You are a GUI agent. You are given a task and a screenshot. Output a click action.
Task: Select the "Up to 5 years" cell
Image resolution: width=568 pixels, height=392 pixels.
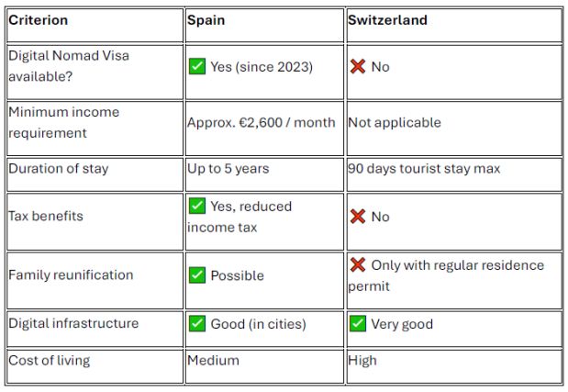tap(228, 169)
